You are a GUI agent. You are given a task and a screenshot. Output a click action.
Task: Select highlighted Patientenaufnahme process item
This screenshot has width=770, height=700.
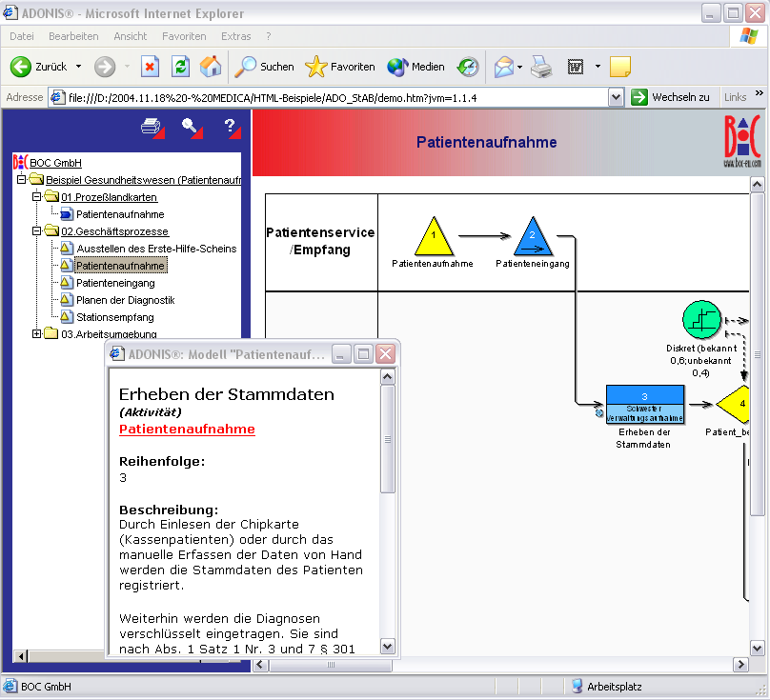click(x=121, y=266)
